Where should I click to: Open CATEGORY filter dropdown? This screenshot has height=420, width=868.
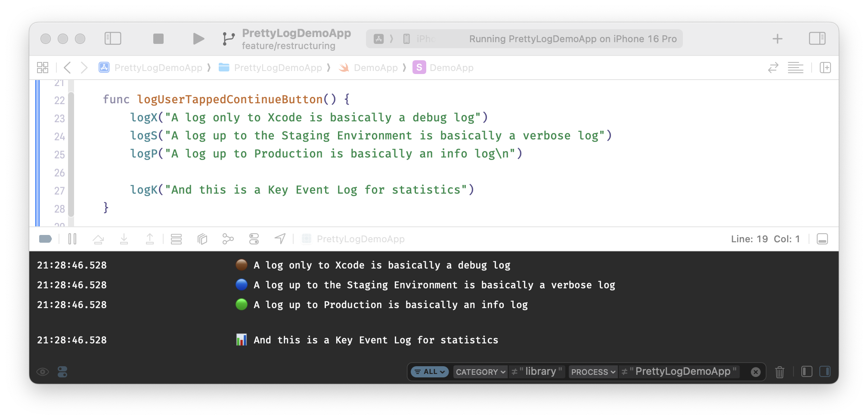tap(480, 372)
